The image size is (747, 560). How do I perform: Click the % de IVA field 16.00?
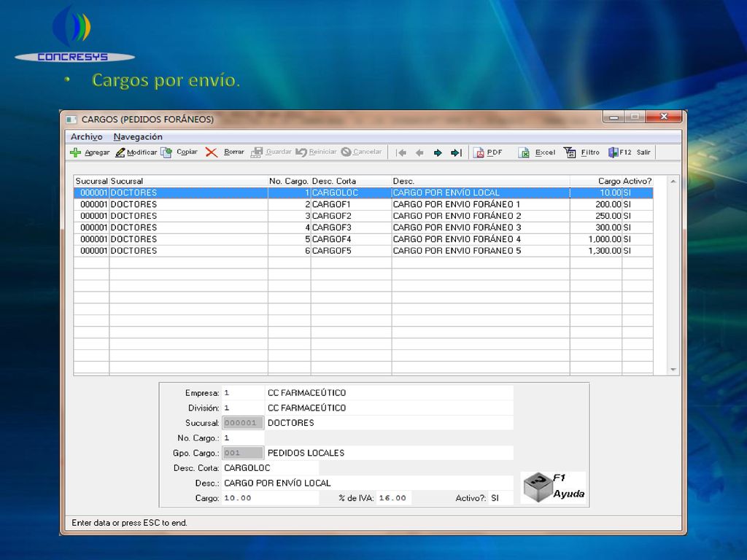point(393,498)
